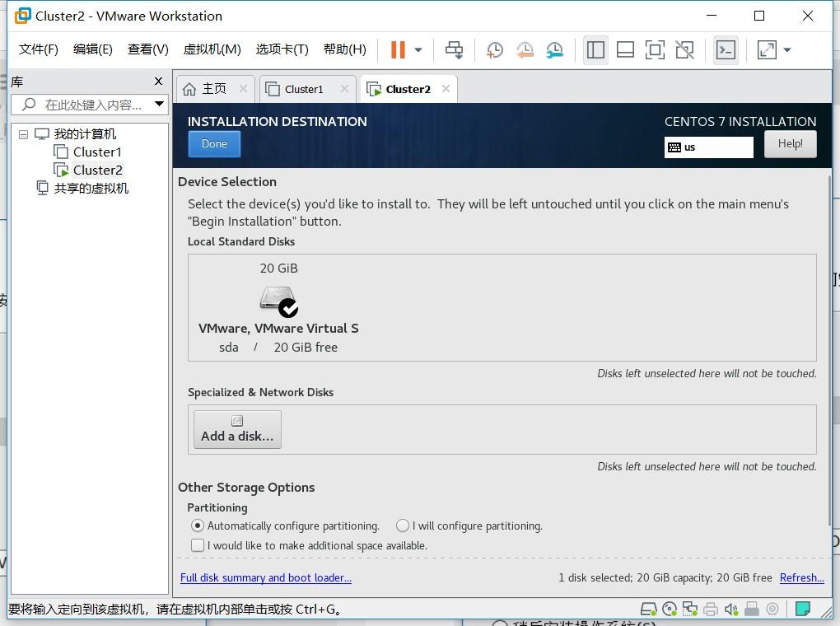This screenshot has height=626, width=840.
Task: Click the us keyboard layout indicator
Action: 709,147
